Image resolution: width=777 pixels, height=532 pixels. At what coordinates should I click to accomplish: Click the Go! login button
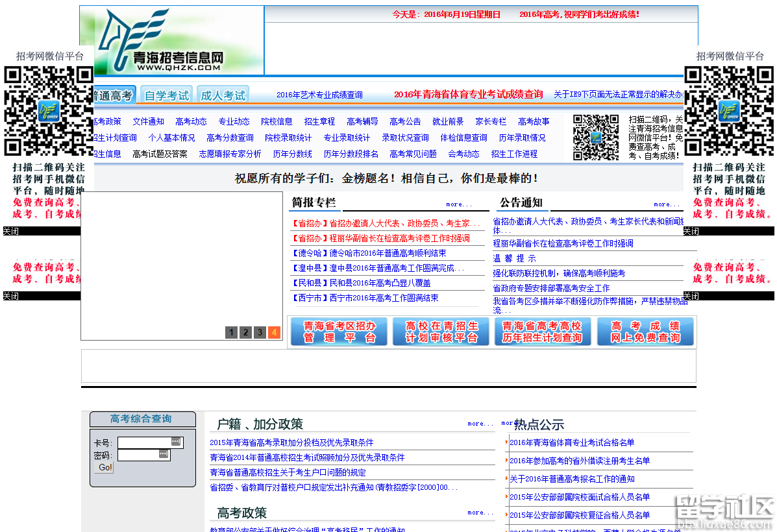tap(104, 467)
